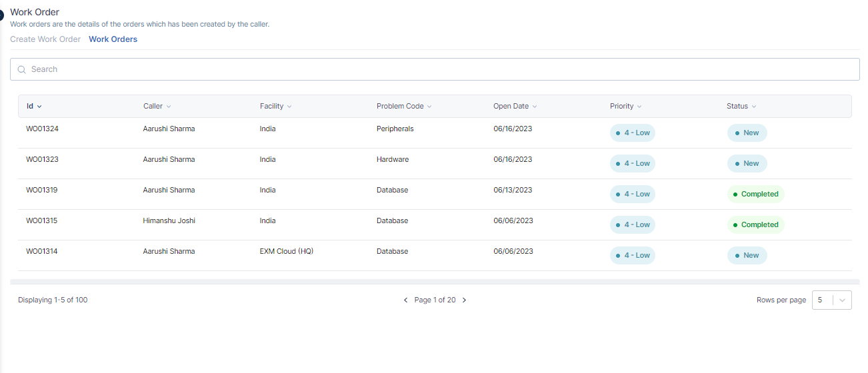Switch to Create Work Order tab
The width and height of the screenshot is (868, 373).
point(45,39)
